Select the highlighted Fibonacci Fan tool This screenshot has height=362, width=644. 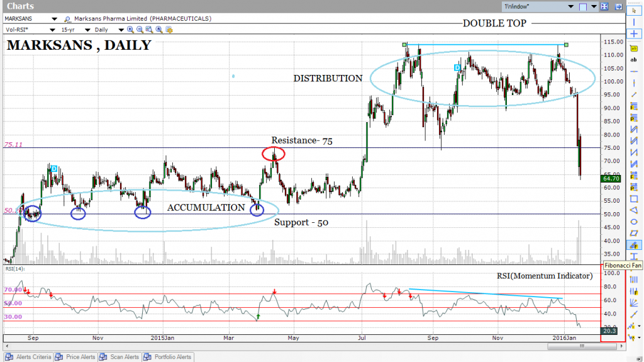coord(634,245)
